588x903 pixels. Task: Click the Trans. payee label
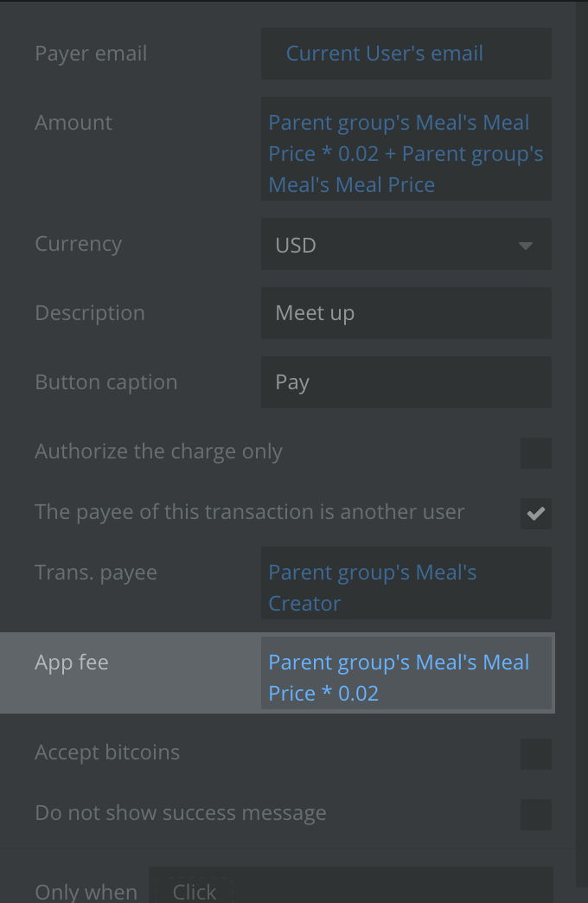click(96, 573)
